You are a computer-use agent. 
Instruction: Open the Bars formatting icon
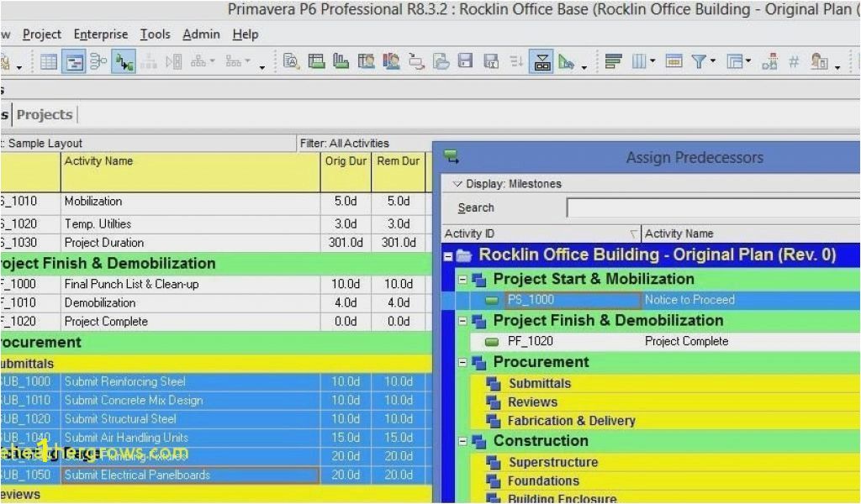tap(613, 61)
